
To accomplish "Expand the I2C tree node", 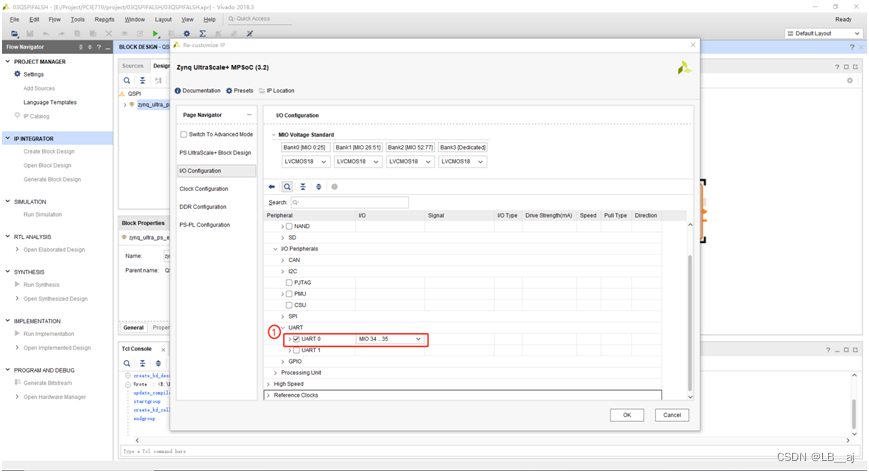I will [282, 271].
